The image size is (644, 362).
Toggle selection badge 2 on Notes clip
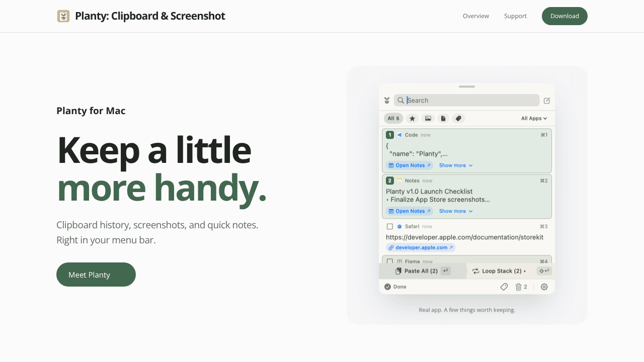390,180
